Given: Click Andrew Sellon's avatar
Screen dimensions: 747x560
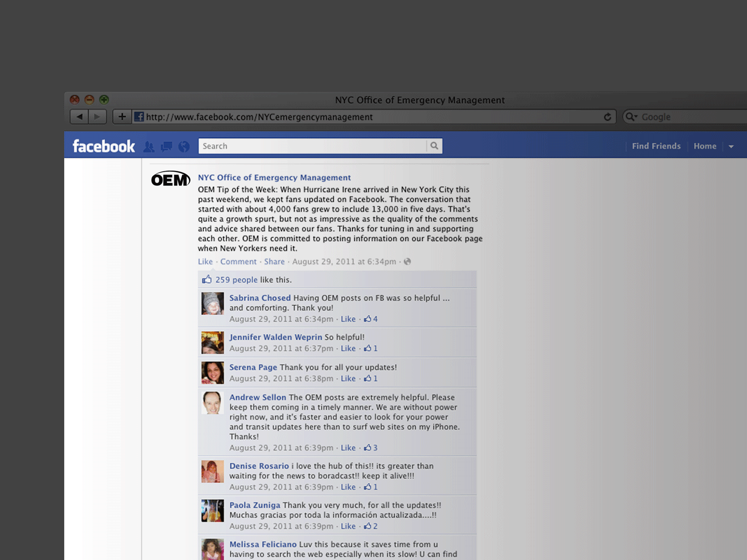Looking at the screenshot, I should (x=213, y=403).
